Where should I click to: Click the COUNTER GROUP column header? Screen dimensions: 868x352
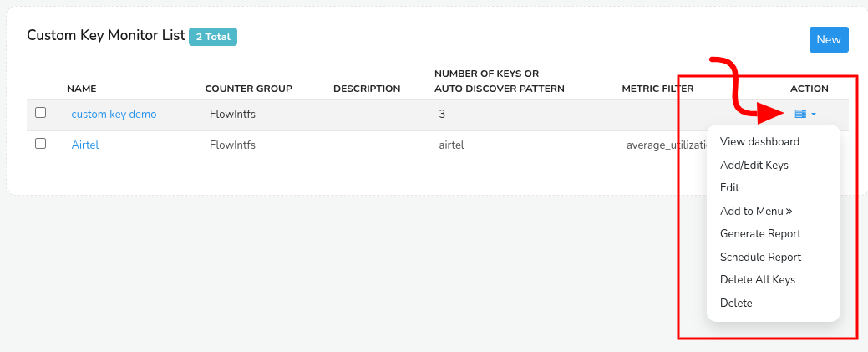tap(249, 89)
